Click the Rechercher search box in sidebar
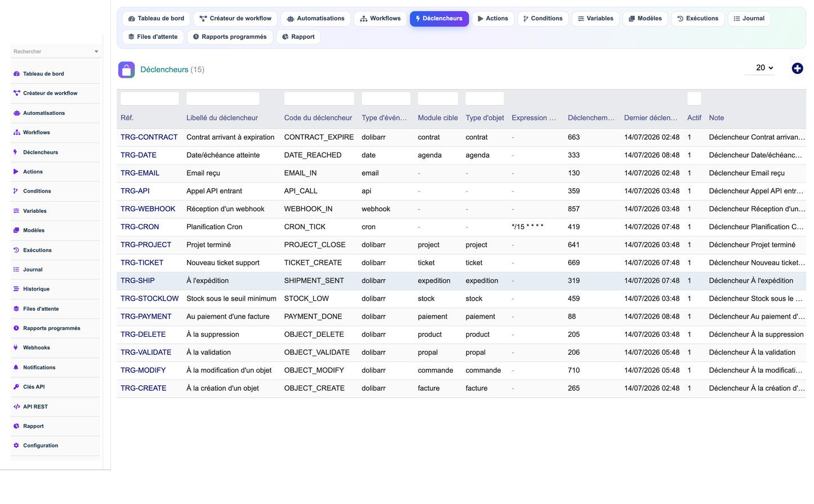This screenshot has height=504, width=814. pos(55,52)
